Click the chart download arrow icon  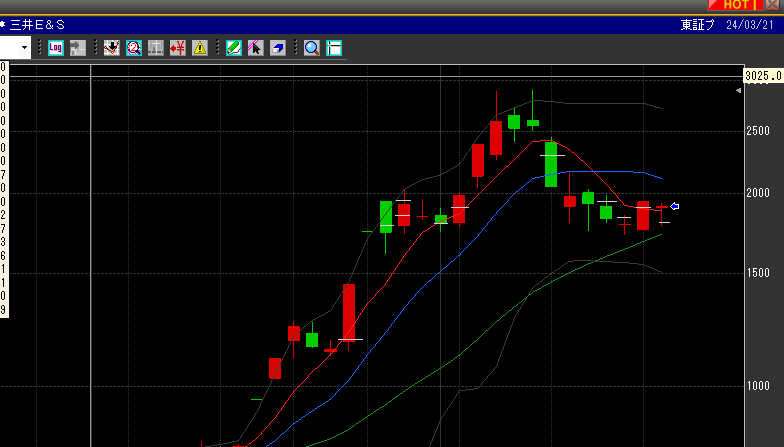111,47
